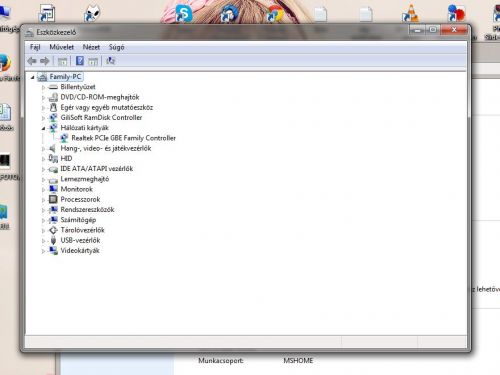Click the IDE ATA/ATAPI vezérlők icon
This screenshot has width=500, height=375.
click(53, 169)
